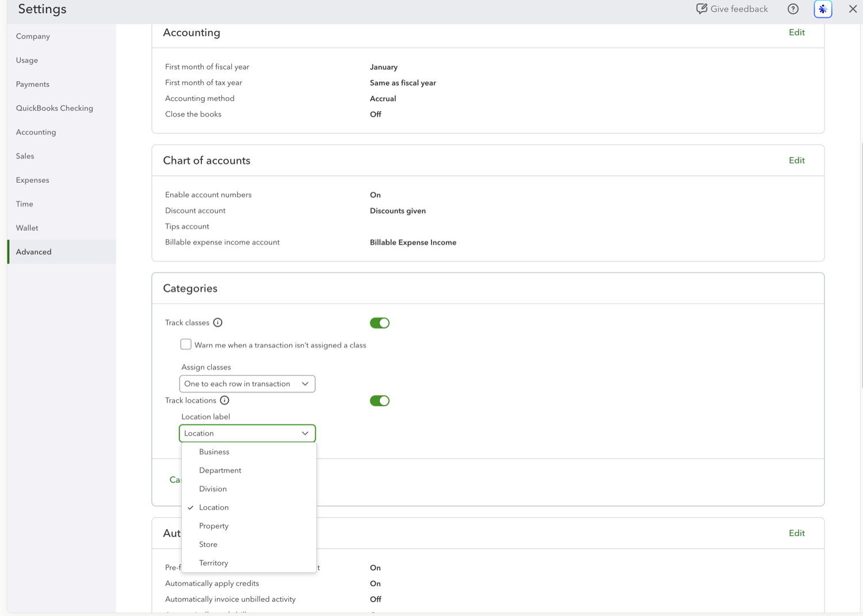This screenshot has width=863, height=616.
Task: Collapse the Location label dropdown
Action: click(x=247, y=433)
